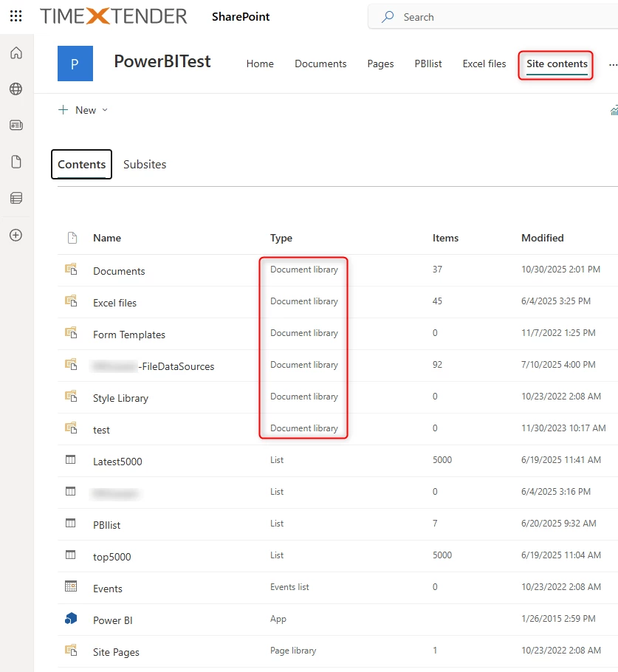Click the Style Library row icon
618x672 pixels.
(71, 396)
